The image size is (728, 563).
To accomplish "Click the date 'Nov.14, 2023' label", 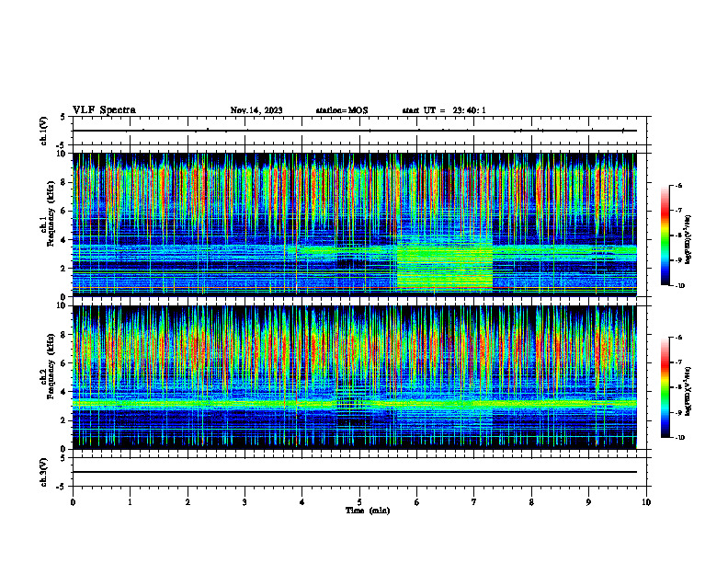I will coord(256,110).
